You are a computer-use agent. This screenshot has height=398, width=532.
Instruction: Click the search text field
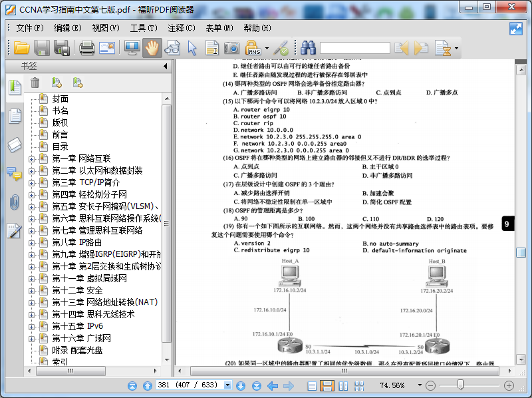[355, 48]
